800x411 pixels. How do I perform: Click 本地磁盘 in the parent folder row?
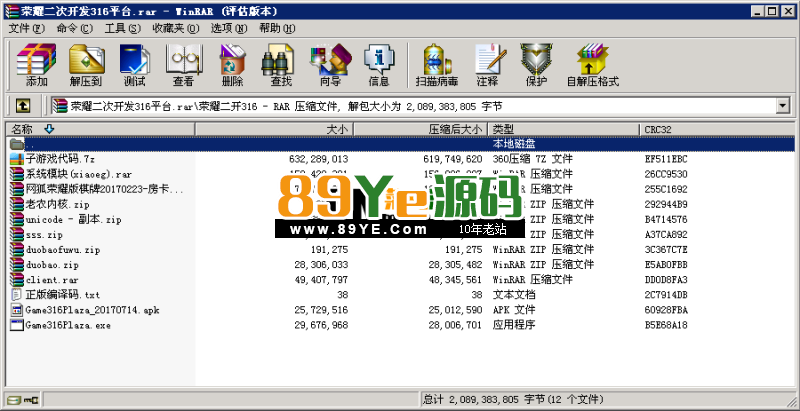tap(514, 144)
